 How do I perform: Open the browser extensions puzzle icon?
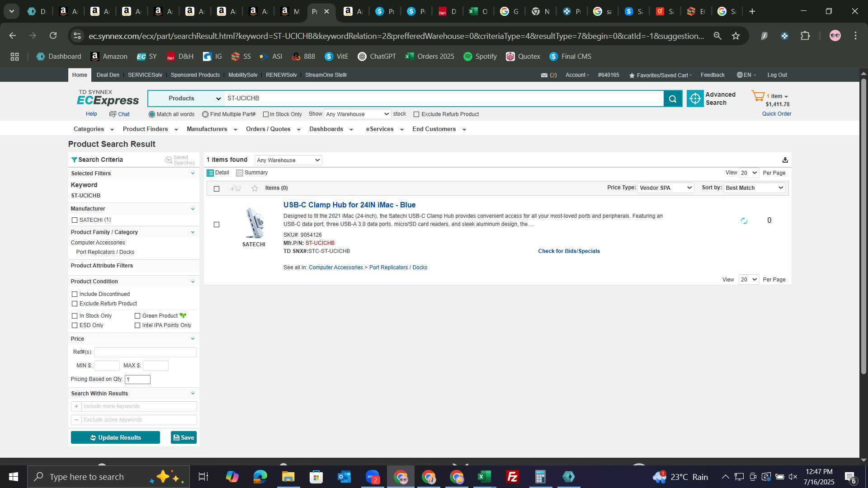(806, 36)
